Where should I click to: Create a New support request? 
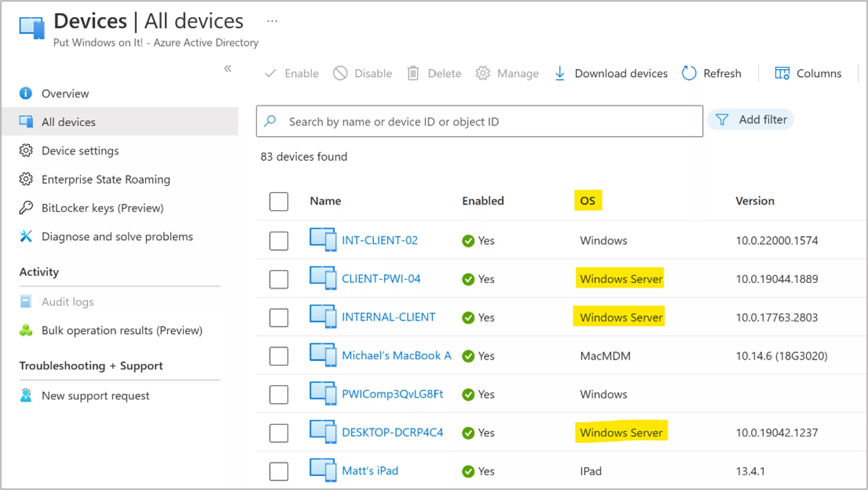[x=95, y=395]
